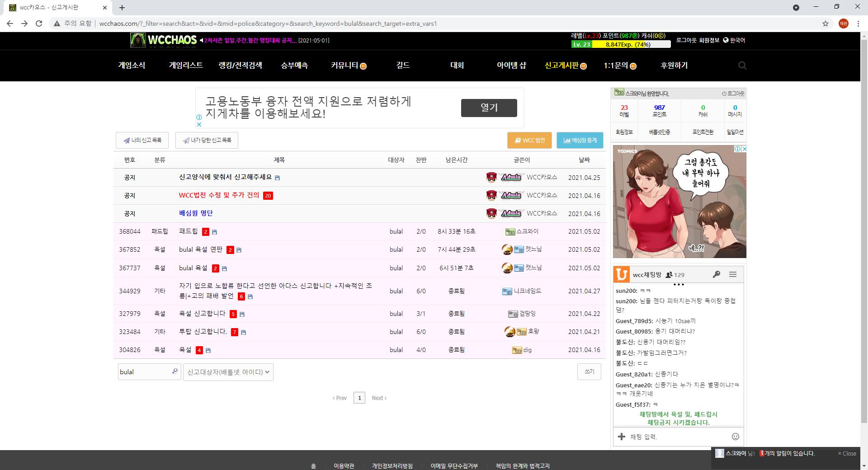Bookmark this page with the star icon
Image resolution: width=868 pixels, height=470 pixels.
826,23
